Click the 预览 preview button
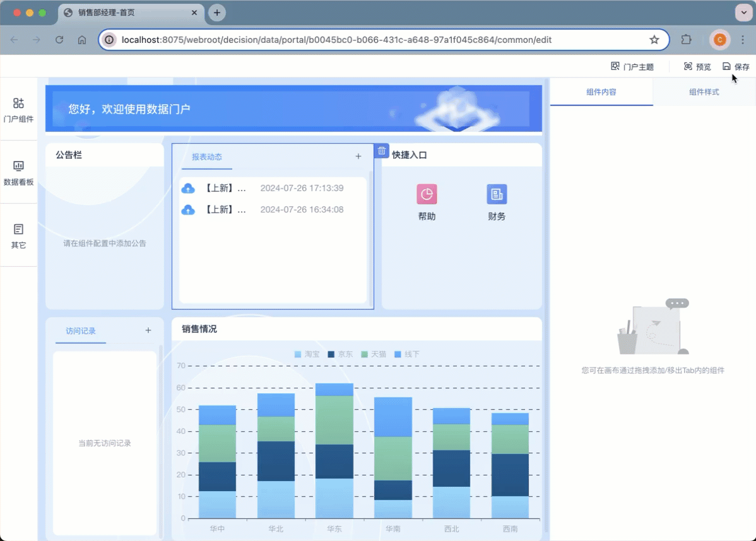756x541 pixels. point(697,66)
